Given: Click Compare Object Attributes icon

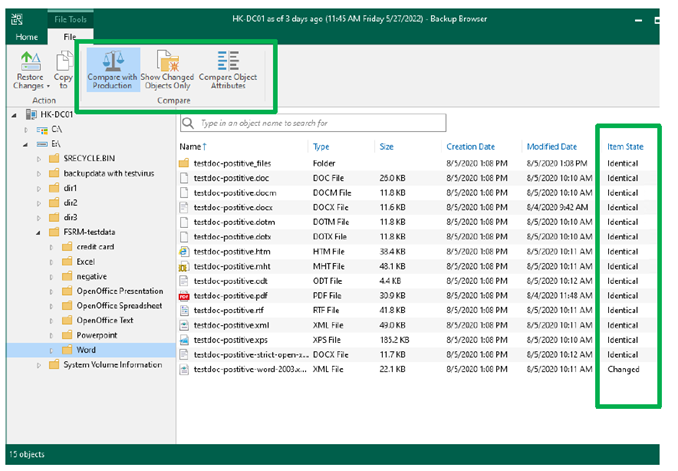Looking at the screenshot, I should pyautogui.click(x=228, y=61).
